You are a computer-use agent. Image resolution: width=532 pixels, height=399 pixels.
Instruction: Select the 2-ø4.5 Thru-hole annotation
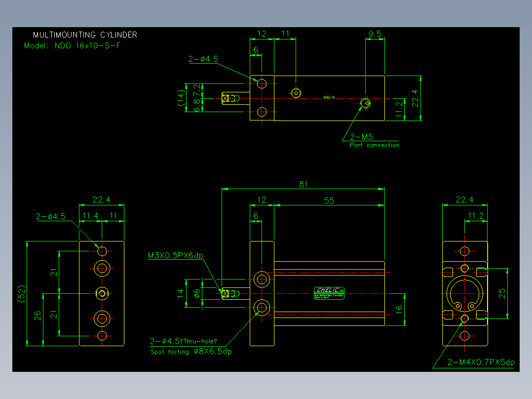(183, 341)
